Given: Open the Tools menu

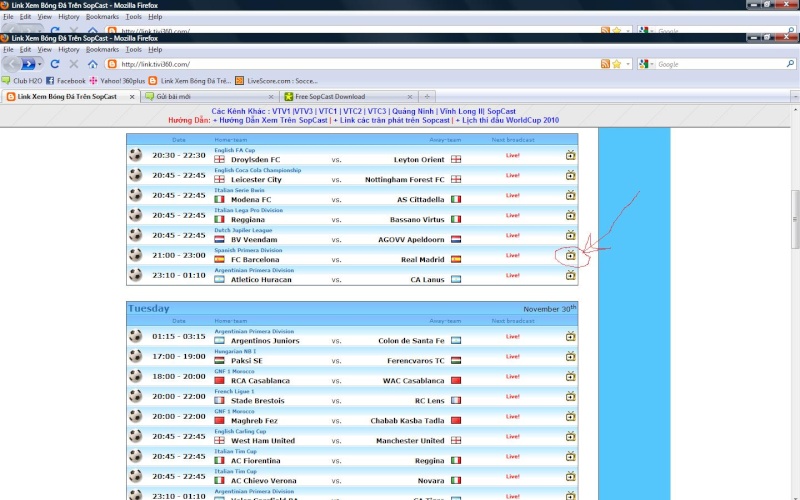Looking at the screenshot, I should 134,49.
